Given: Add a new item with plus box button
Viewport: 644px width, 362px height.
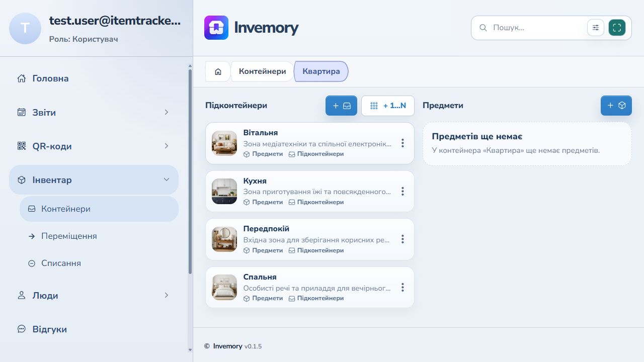Looking at the screenshot, I should (x=616, y=106).
